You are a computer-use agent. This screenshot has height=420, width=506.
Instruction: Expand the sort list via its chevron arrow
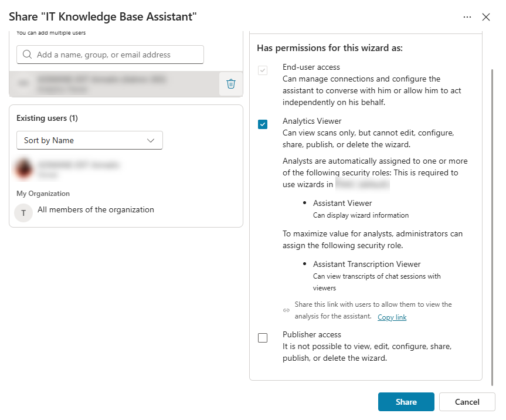tap(151, 140)
